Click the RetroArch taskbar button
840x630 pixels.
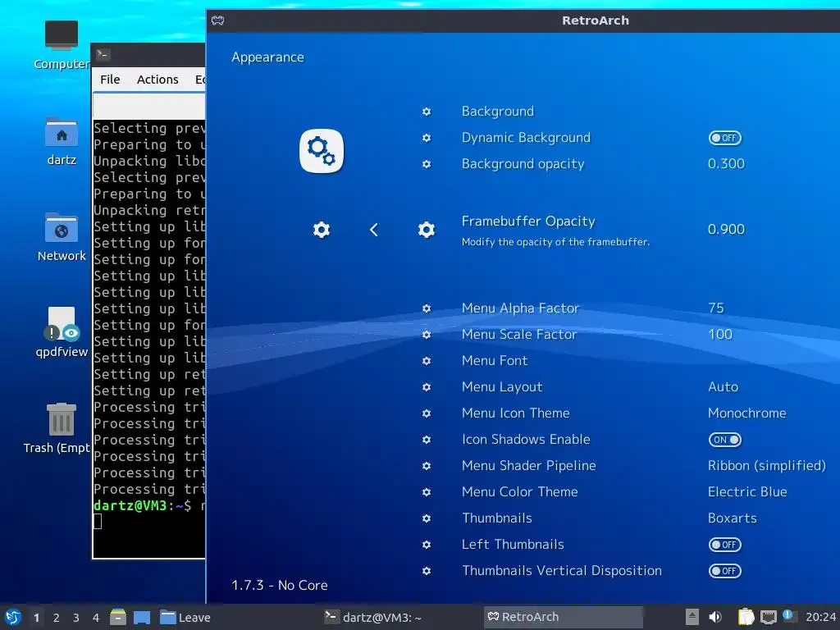point(563,617)
